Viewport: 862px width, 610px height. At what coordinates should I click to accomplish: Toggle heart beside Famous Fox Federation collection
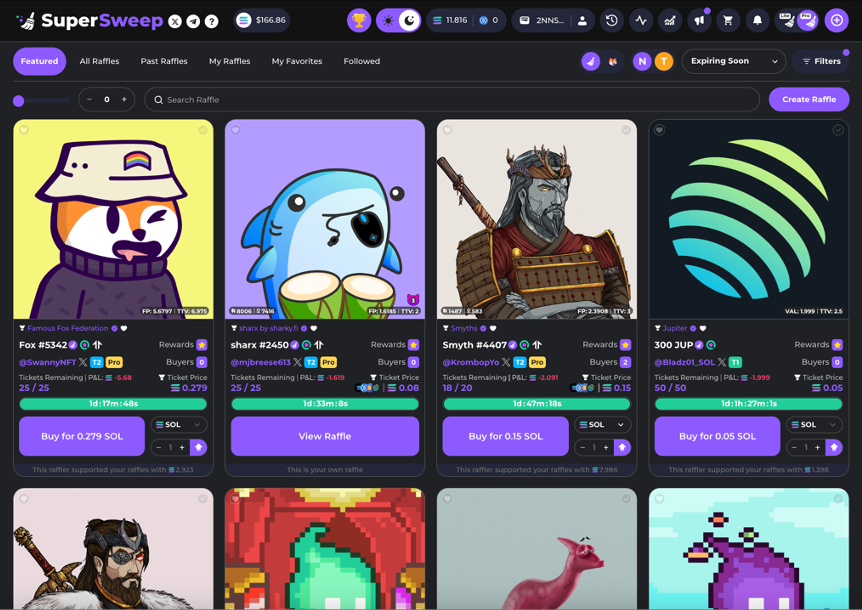pyautogui.click(x=124, y=328)
